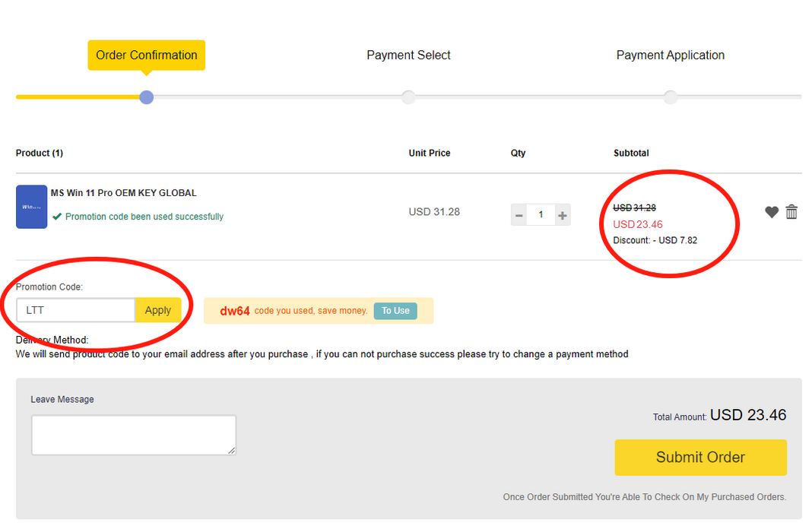Delete the product using trash icon

coord(791,212)
